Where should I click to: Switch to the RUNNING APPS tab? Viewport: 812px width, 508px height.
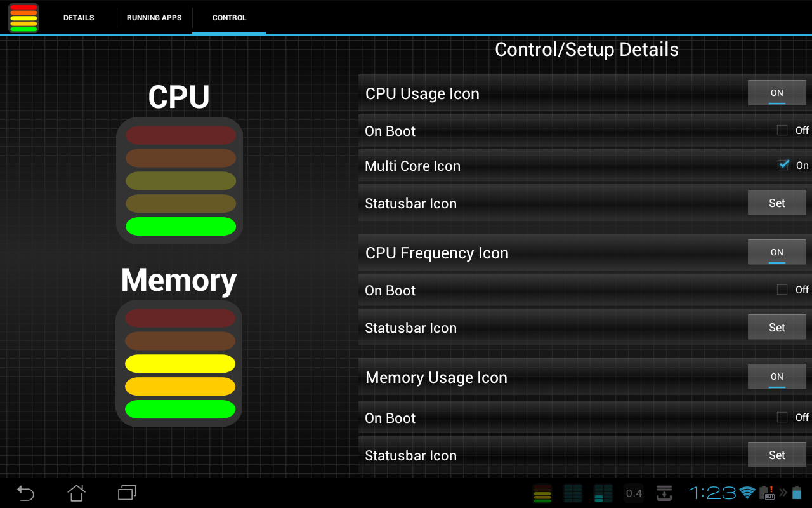pyautogui.click(x=154, y=18)
